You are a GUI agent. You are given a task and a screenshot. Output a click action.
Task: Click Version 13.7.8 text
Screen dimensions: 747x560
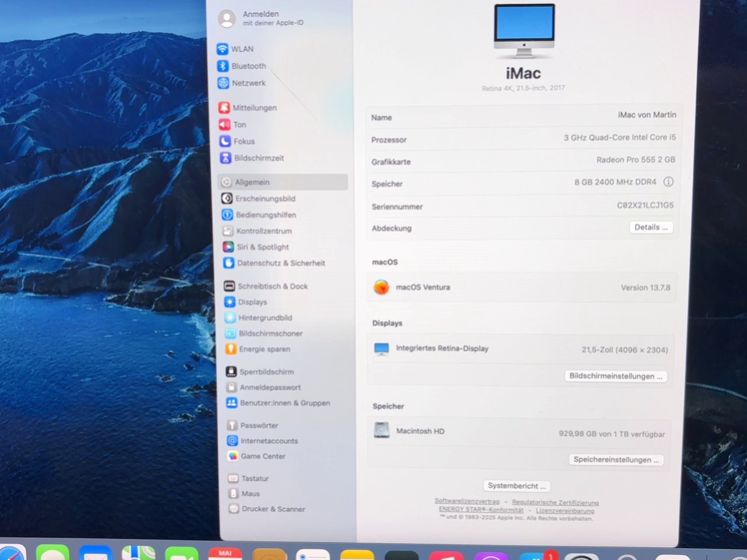pyautogui.click(x=645, y=288)
